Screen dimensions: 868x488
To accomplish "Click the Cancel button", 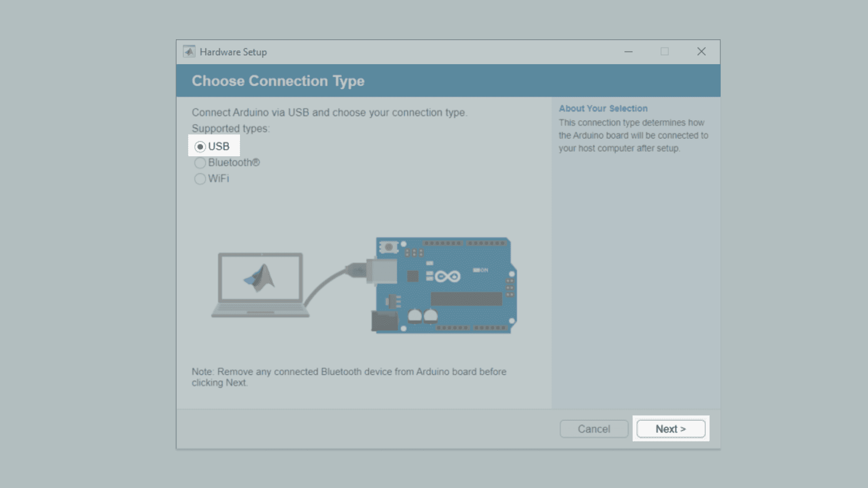I will pyautogui.click(x=594, y=429).
